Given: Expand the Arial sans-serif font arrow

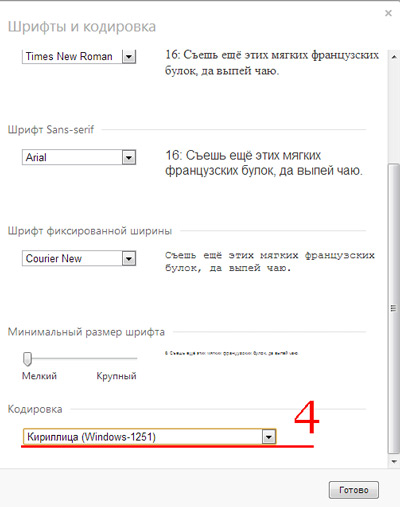Looking at the screenshot, I should click(x=129, y=157).
